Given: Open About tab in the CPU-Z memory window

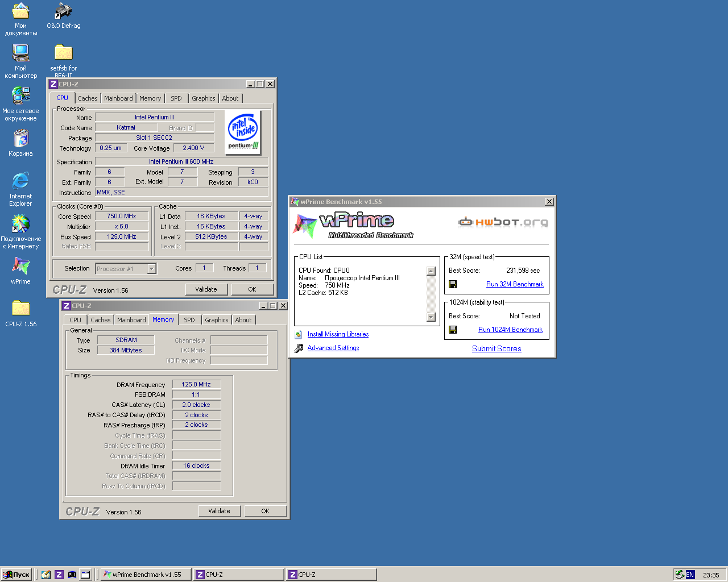Looking at the screenshot, I should point(243,320).
